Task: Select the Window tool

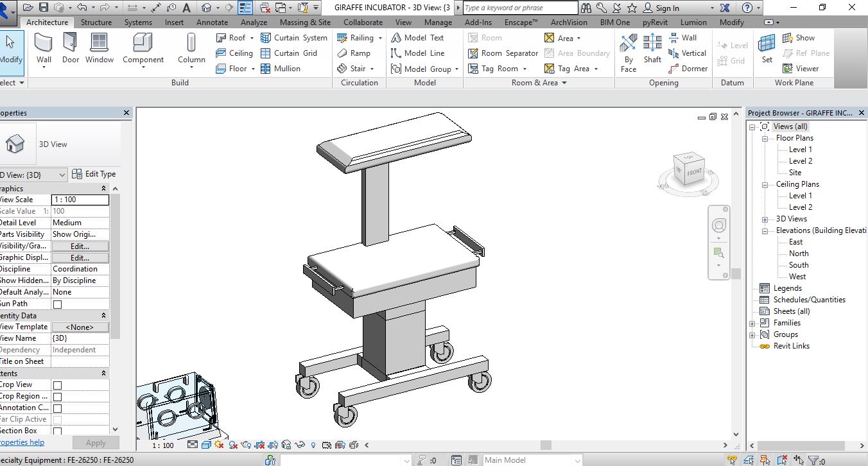Action: click(x=100, y=49)
